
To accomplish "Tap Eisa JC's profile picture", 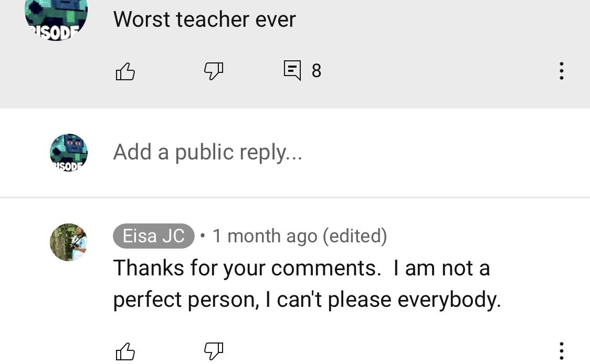I will pos(68,242).
